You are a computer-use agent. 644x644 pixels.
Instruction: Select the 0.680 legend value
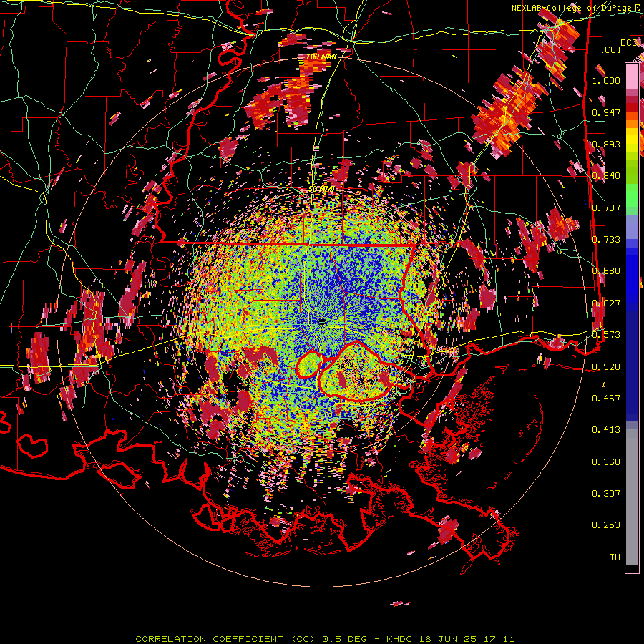(x=606, y=271)
